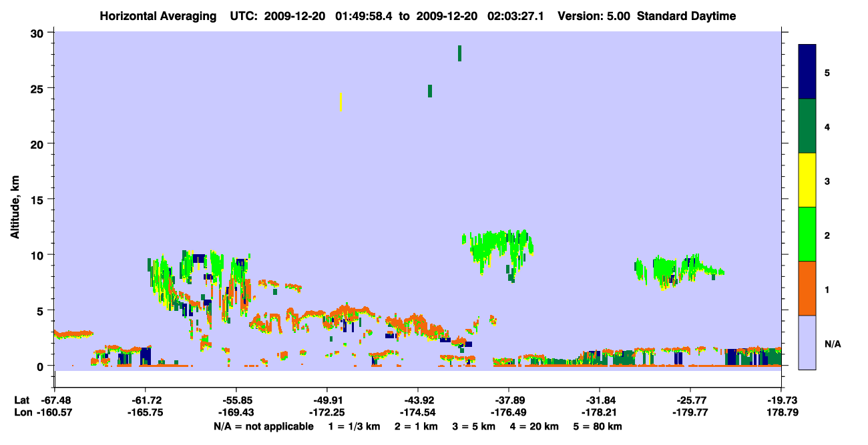Screen dimensions: 868x445
Task: Click latitude value -61.72
Action: [145, 400]
